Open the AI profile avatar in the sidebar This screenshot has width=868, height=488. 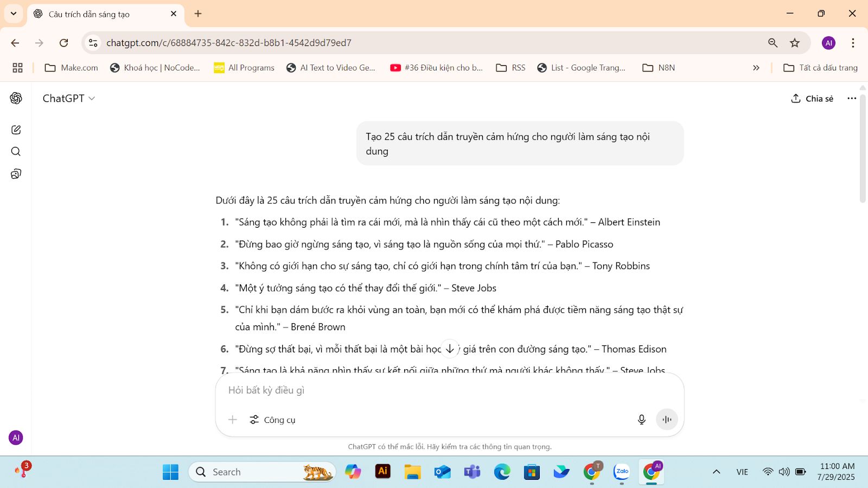point(16,438)
